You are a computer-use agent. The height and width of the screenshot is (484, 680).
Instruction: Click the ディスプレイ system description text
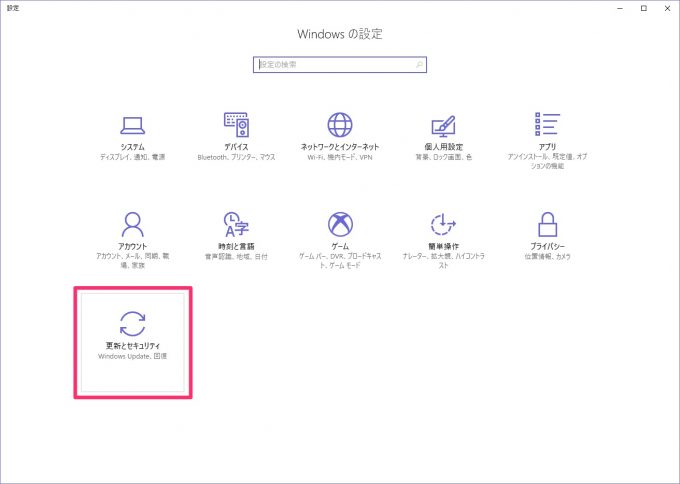pos(132,157)
